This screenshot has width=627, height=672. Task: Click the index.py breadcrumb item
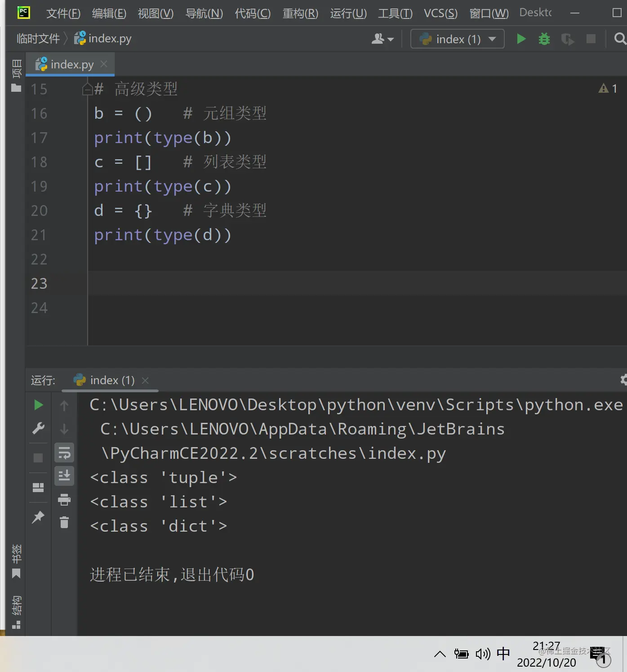click(x=103, y=39)
